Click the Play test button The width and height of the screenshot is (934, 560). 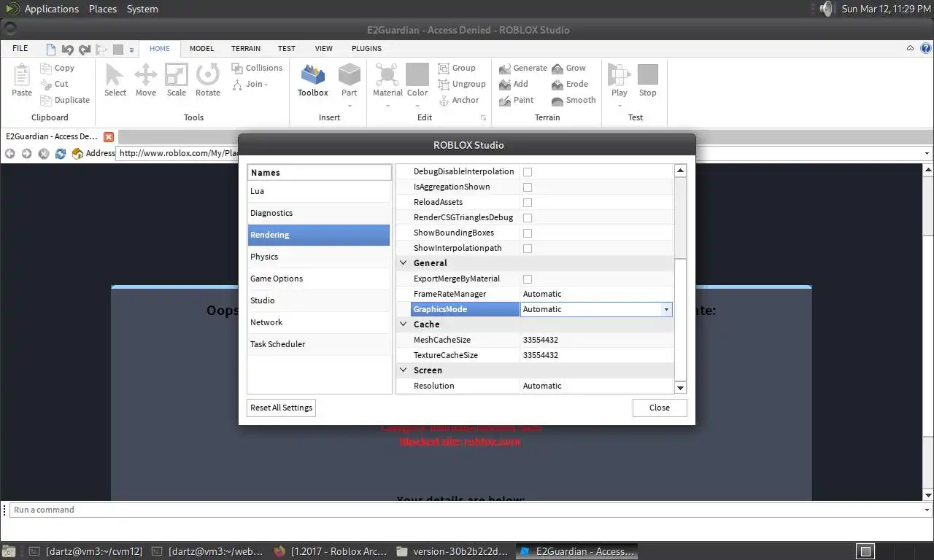click(x=620, y=80)
